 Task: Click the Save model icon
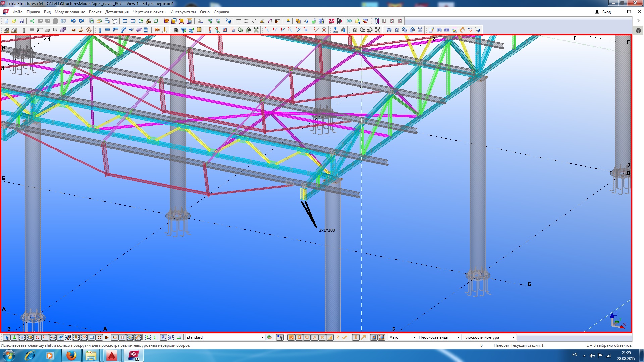pos(22,21)
